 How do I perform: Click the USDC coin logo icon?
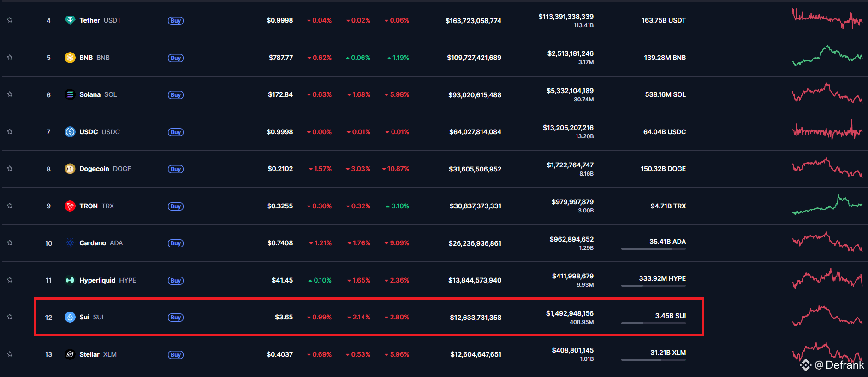point(70,132)
